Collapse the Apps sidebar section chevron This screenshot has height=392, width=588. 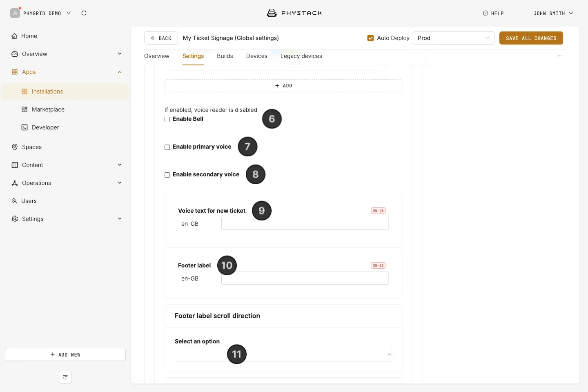[120, 72]
